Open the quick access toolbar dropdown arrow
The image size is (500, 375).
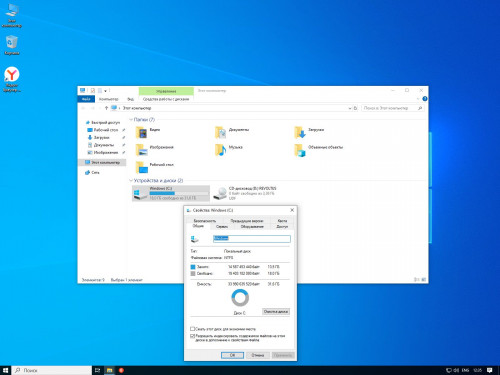tap(105, 91)
